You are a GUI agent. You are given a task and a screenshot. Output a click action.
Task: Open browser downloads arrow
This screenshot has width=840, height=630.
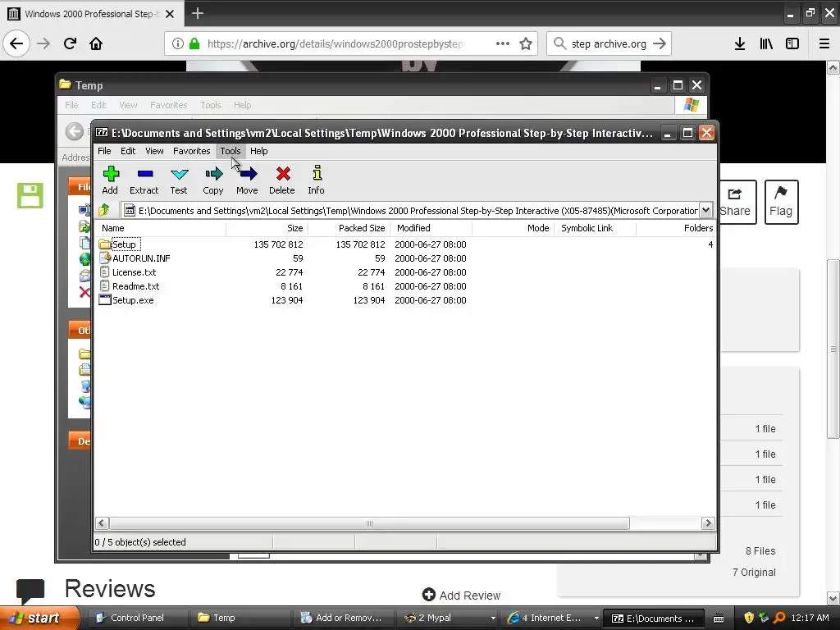coord(740,44)
